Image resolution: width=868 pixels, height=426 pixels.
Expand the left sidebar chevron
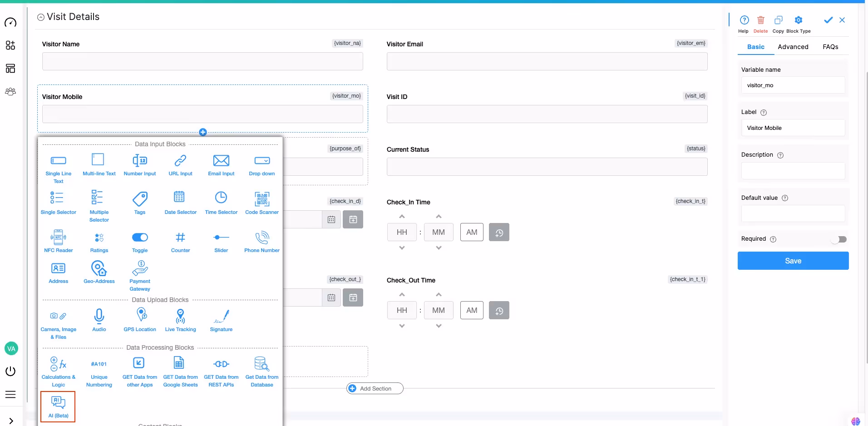click(11, 420)
